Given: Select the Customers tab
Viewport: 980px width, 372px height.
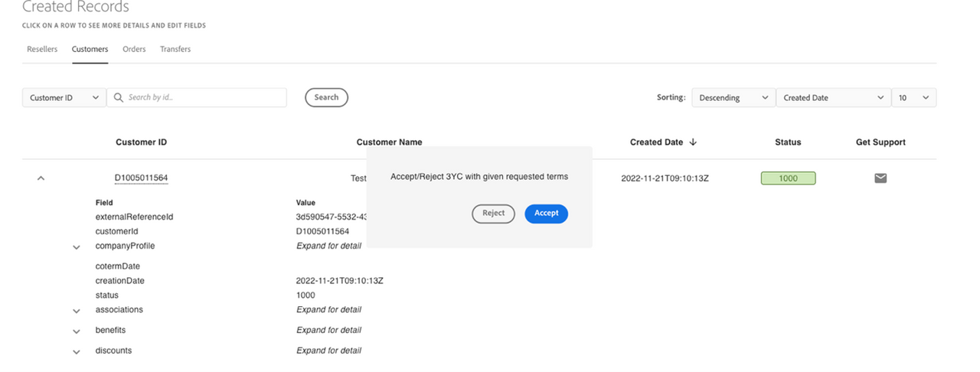Looking at the screenshot, I should [90, 49].
